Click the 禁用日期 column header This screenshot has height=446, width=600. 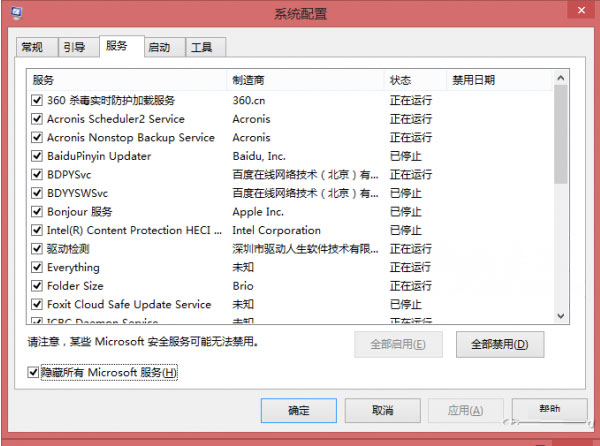499,80
